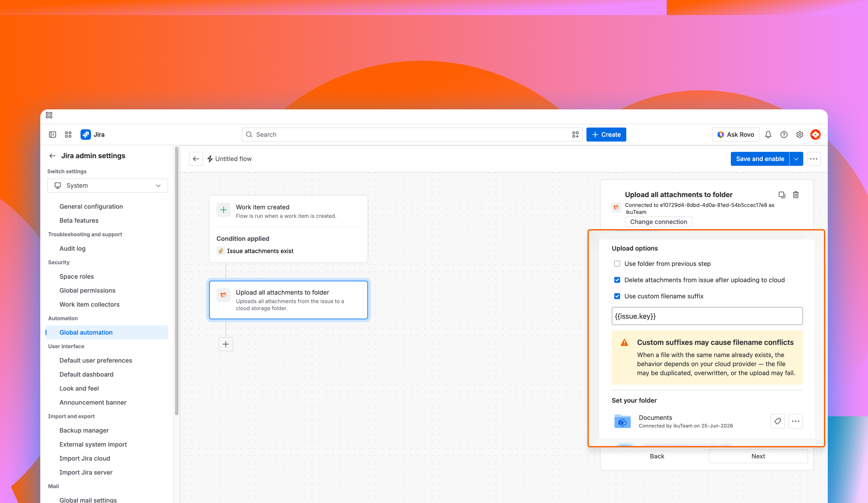868x503 pixels.
Task: Click the Untitled flow title
Action: pyautogui.click(x=233, y=159)
